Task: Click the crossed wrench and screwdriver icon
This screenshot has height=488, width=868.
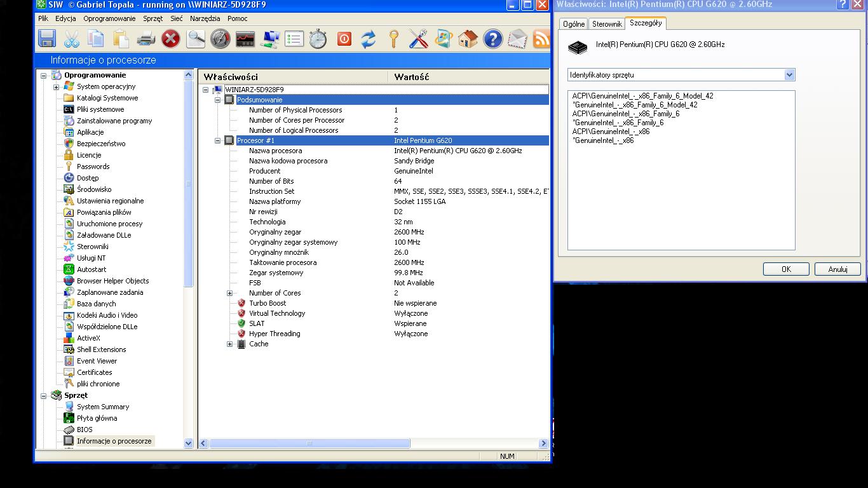Action: 418,39
